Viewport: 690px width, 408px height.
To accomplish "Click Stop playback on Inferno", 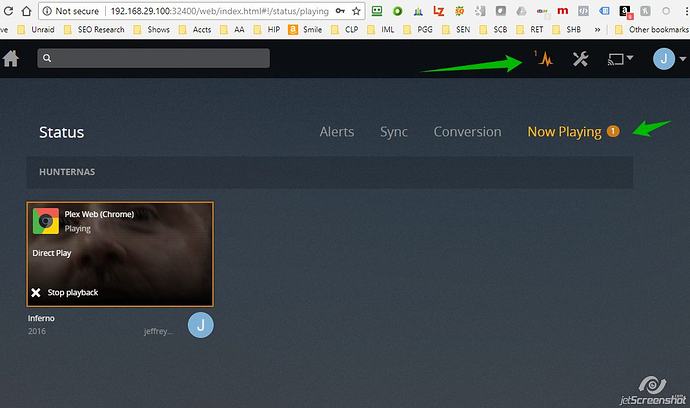I will click(x=65, y=292).
